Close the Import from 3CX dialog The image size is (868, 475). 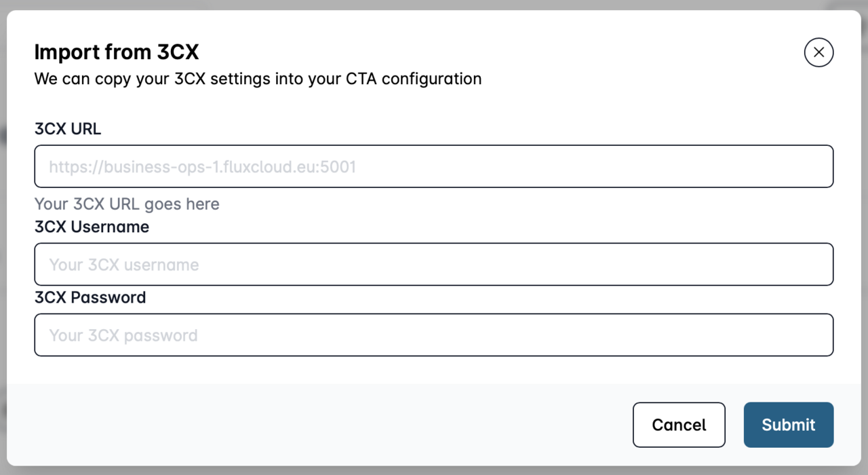(x=818, y=52)
